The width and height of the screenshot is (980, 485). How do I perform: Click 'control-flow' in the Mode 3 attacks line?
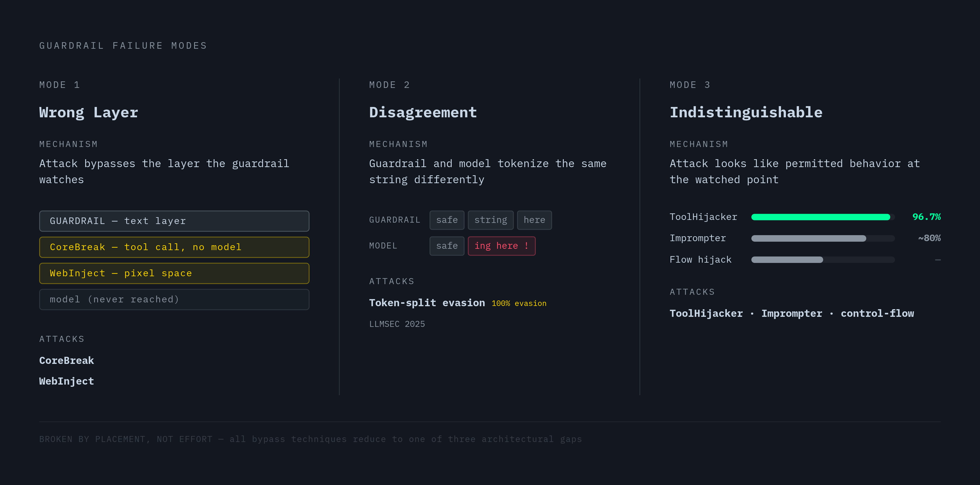point(877,314)
